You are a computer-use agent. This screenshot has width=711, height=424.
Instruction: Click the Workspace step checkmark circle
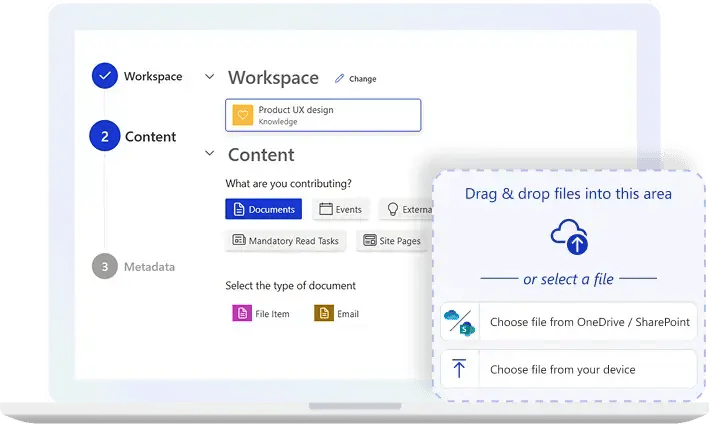(x=105, y=77)
